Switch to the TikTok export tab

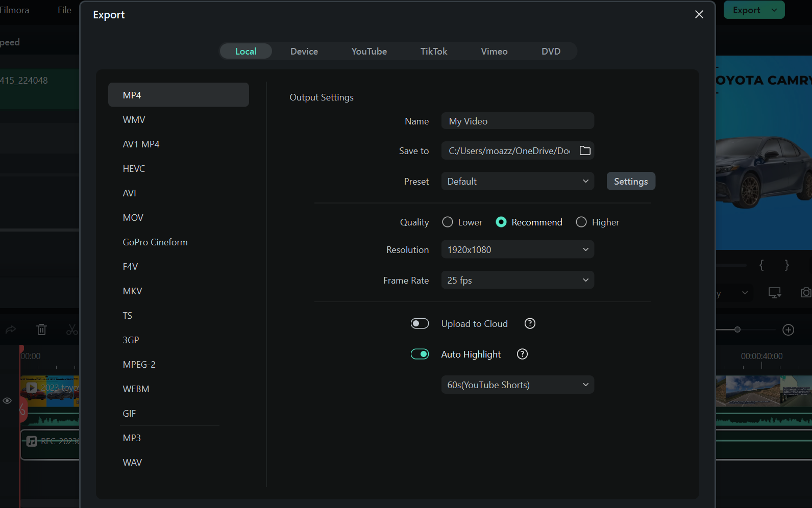[433, 51]
